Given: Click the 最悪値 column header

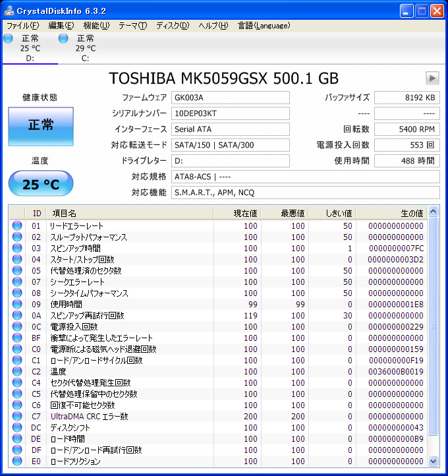Looking at the screenshot, I should pyautogui.click(x=285, y=214).
